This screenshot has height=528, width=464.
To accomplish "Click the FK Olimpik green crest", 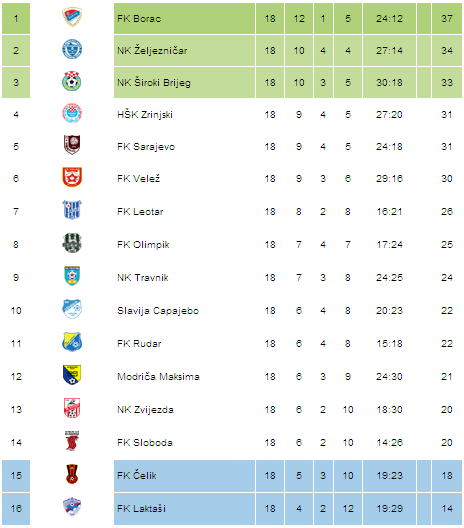I will pyautogui.click(x=72, y=243).
